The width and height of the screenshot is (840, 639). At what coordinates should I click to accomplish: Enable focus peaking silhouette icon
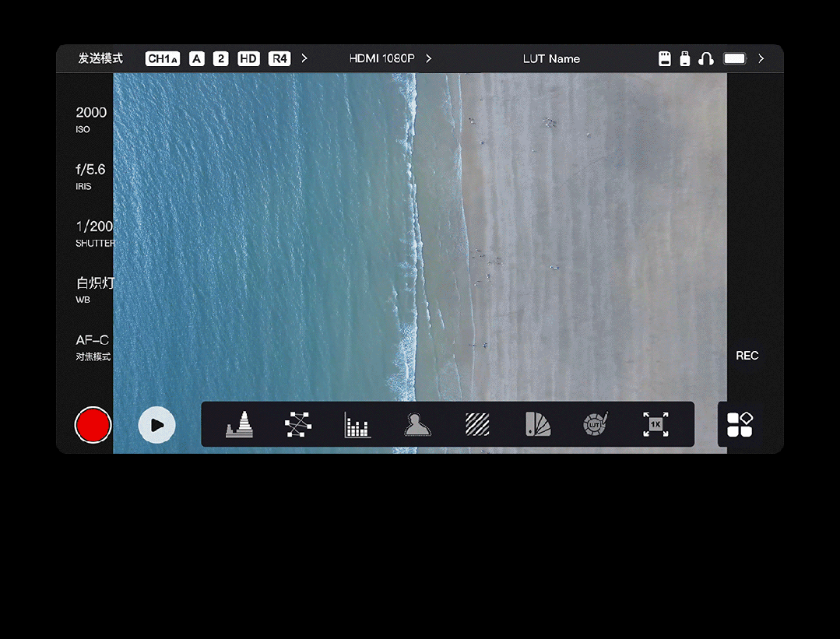417,424
